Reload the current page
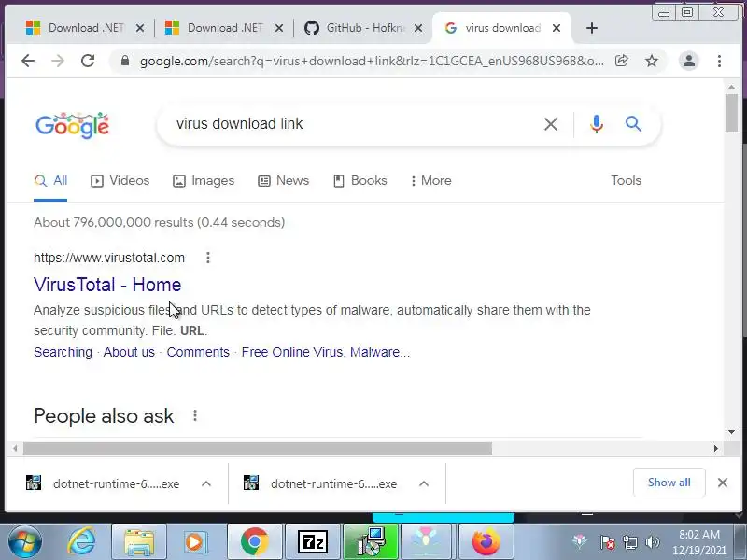The width and height of the screenshot is (747, 560). click(x=88, y=61)
